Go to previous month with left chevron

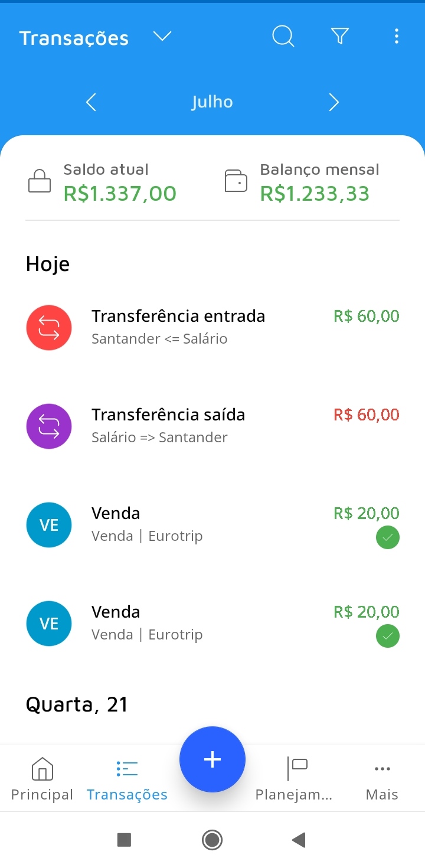91,102
